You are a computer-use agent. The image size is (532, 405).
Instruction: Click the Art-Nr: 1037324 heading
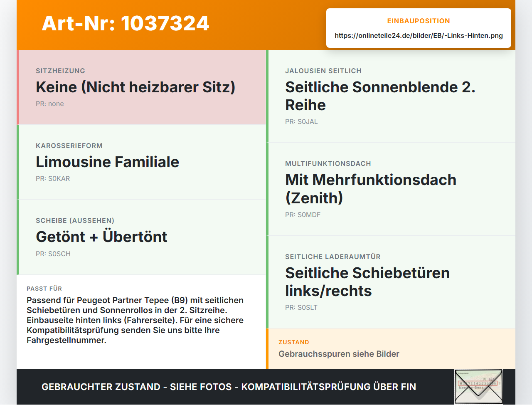point(126,23)
